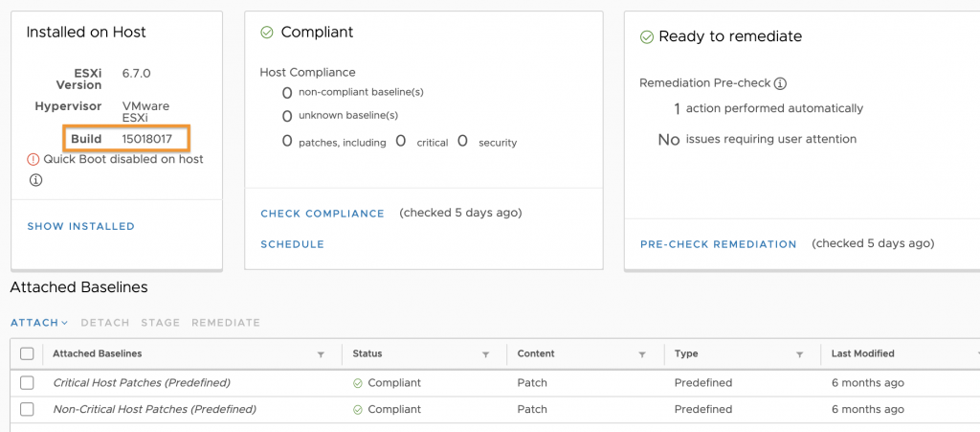980x432 pixels.
Task: Click the green Compliant checkmark icon
Action: pyautogui.click(x=267, y=33)
